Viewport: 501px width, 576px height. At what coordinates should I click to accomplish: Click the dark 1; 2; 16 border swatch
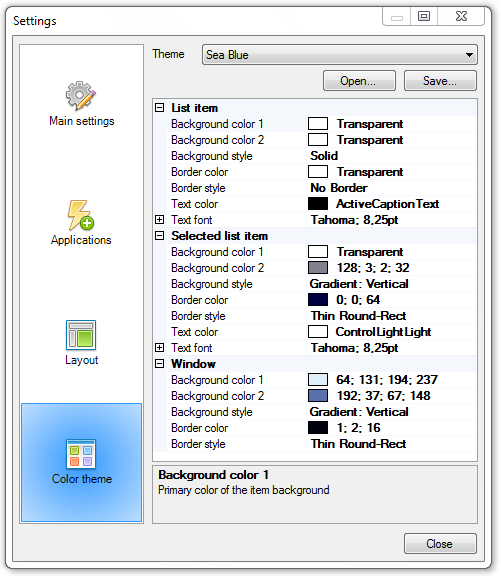[x=318, y=428]
